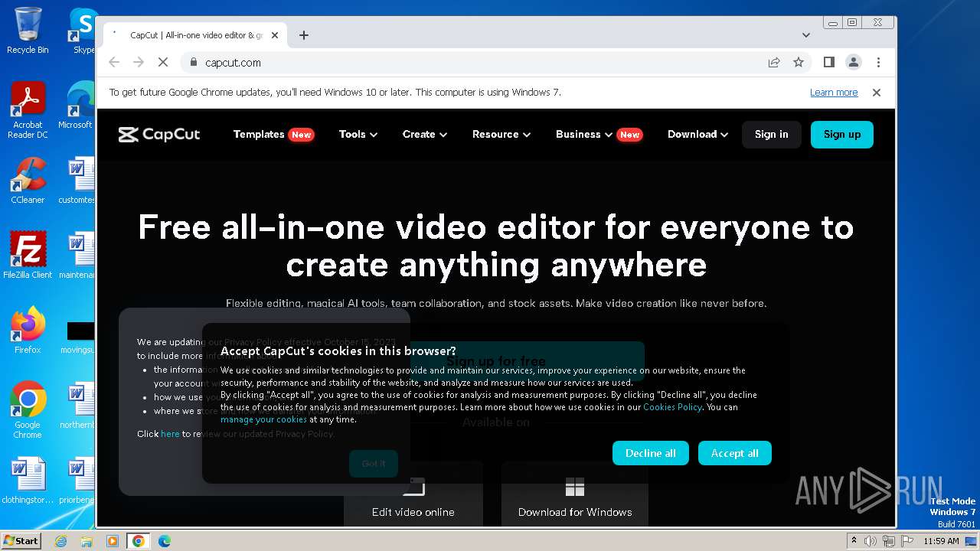Open File Explorer from the taskbar
The width and height of the screenshot is (980, 551).
click(87, 541)
